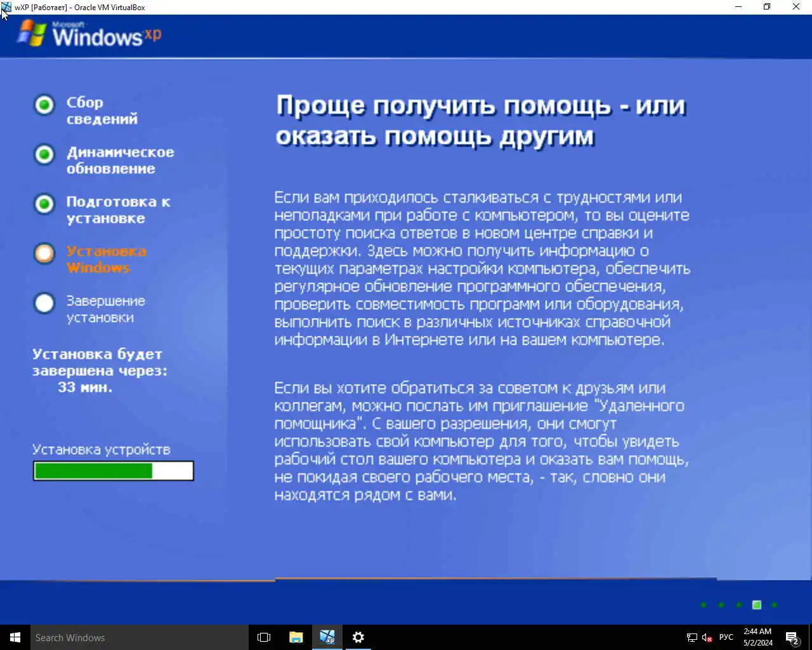This screenshot has height=650, width=812.
Task: Open the Settings gear in the taskbar
Action: (x=358, y=637)
